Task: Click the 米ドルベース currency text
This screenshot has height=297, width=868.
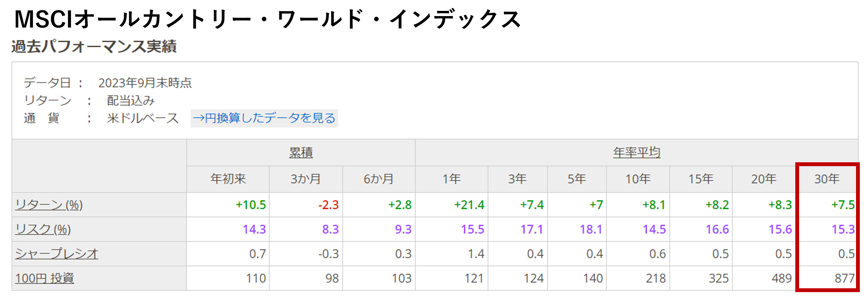Action: pyautogui.click(x=142, y=118)
